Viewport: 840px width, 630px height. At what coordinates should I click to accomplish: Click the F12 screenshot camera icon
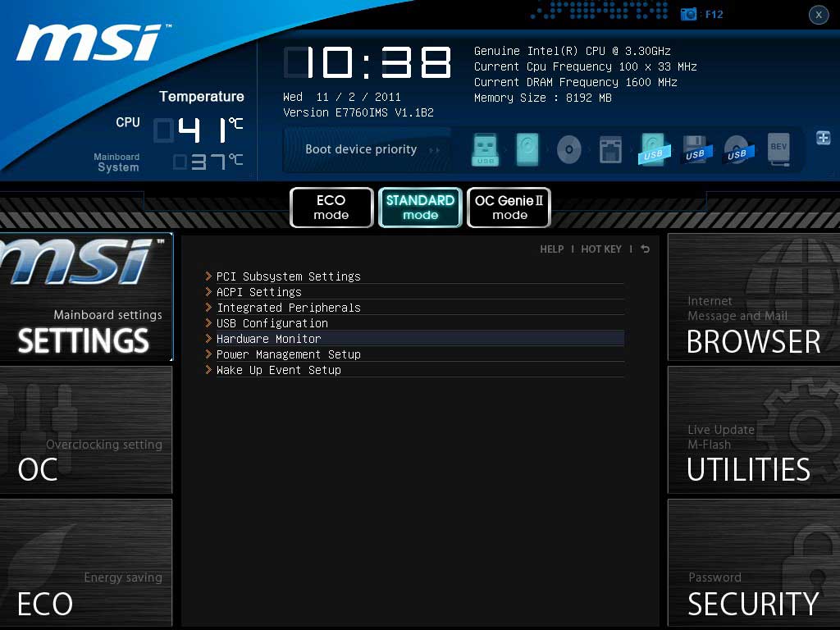[x=688, y=14]
